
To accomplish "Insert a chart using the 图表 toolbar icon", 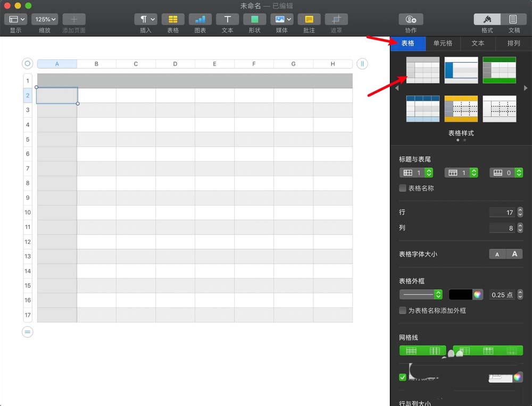I will [200, 19].
